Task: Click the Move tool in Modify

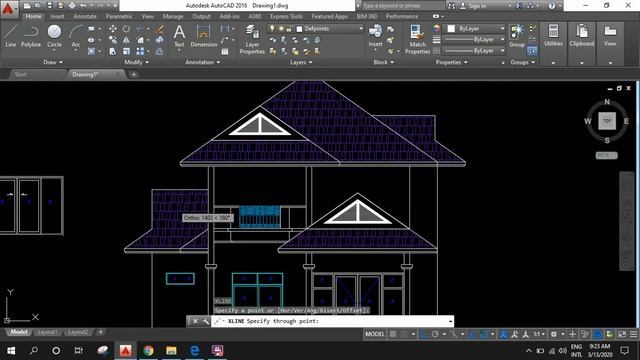Action: tap(113, 29)
